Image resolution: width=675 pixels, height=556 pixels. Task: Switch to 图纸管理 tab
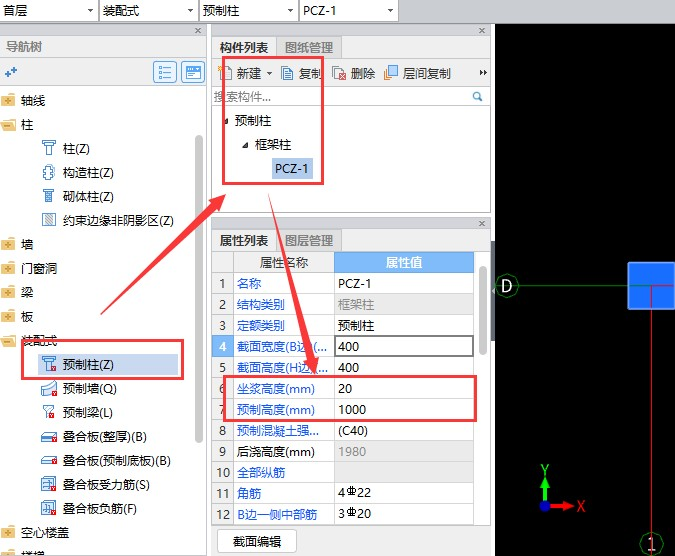(309, 47)
